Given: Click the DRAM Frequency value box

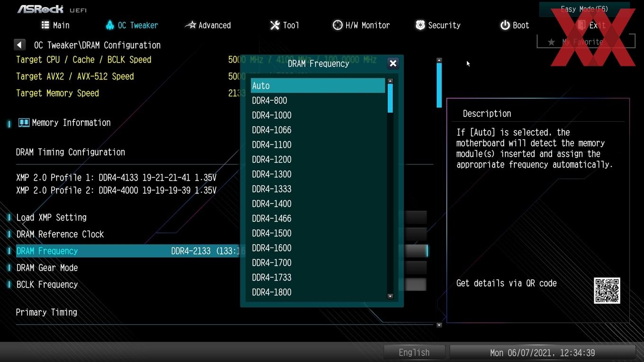Looking at the screenshot, I should click(x=416, y=251).
